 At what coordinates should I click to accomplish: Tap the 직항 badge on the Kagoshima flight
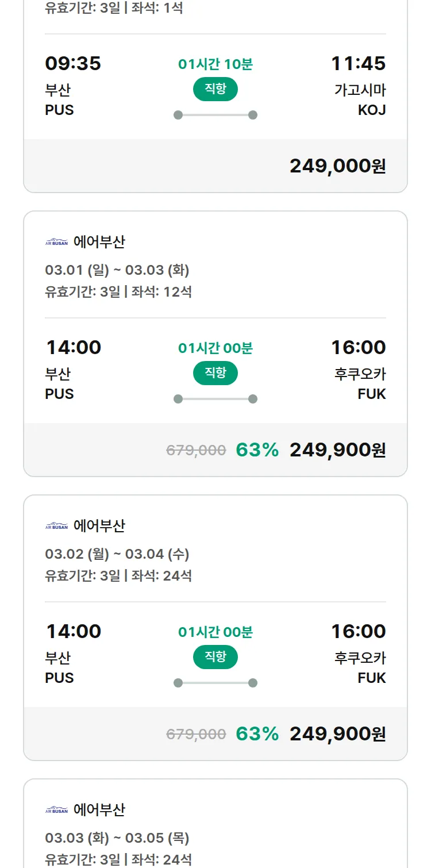(x=215, y=89)
